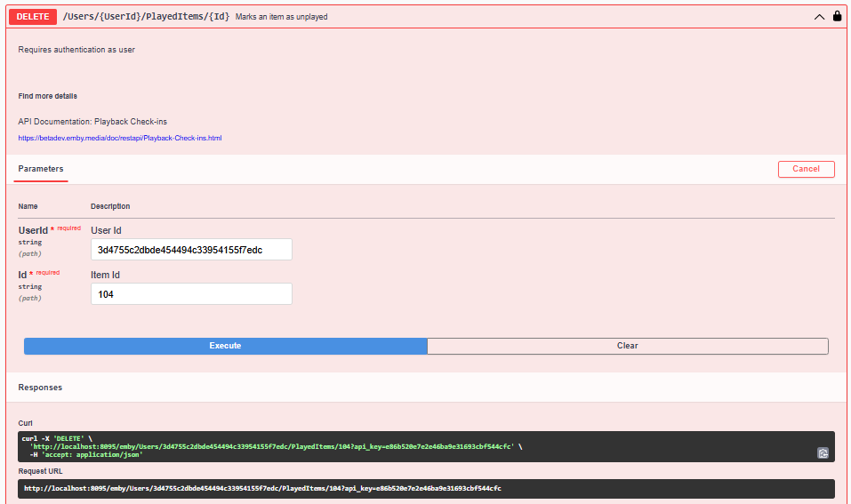Click the Request URL label
The image size is (851, 504).
(40, 471)
